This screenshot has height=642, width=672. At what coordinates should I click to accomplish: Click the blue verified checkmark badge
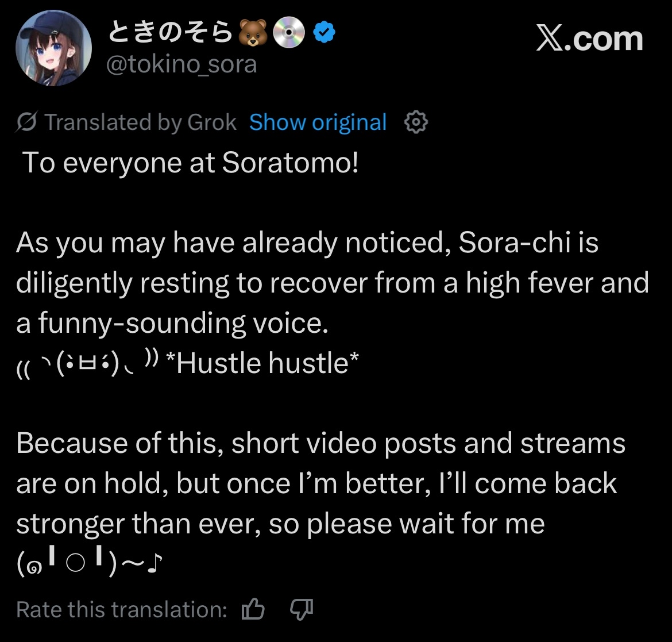tap(324, 36)
